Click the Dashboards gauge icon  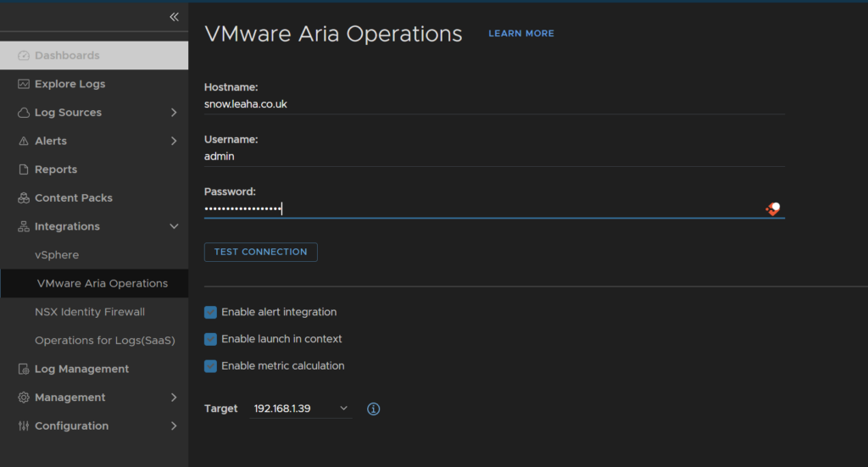coord(23,55)
